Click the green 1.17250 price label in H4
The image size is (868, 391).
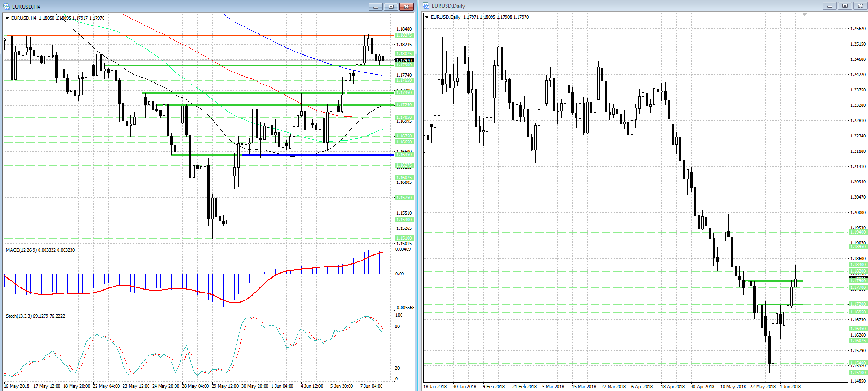(403, 105)
